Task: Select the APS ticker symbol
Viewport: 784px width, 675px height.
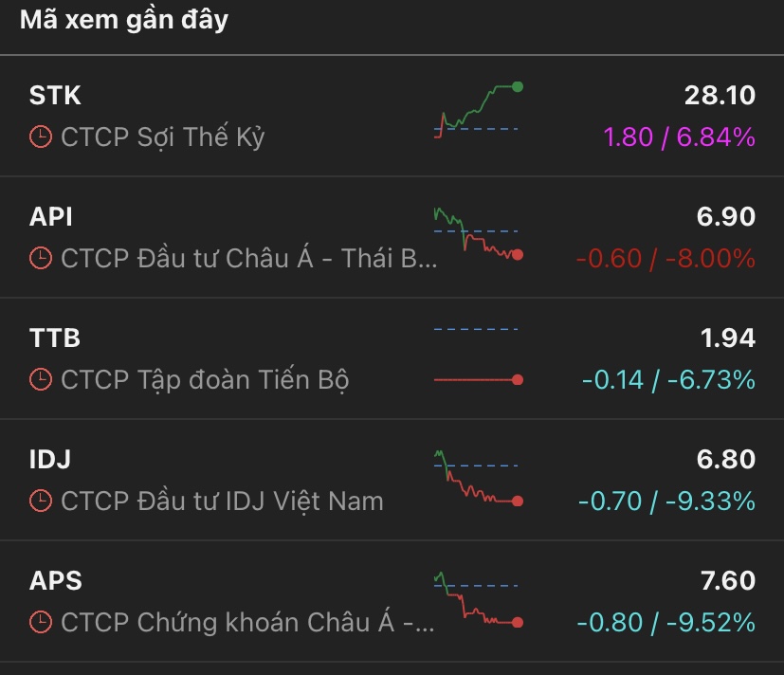Action: [x=56, y=581]
